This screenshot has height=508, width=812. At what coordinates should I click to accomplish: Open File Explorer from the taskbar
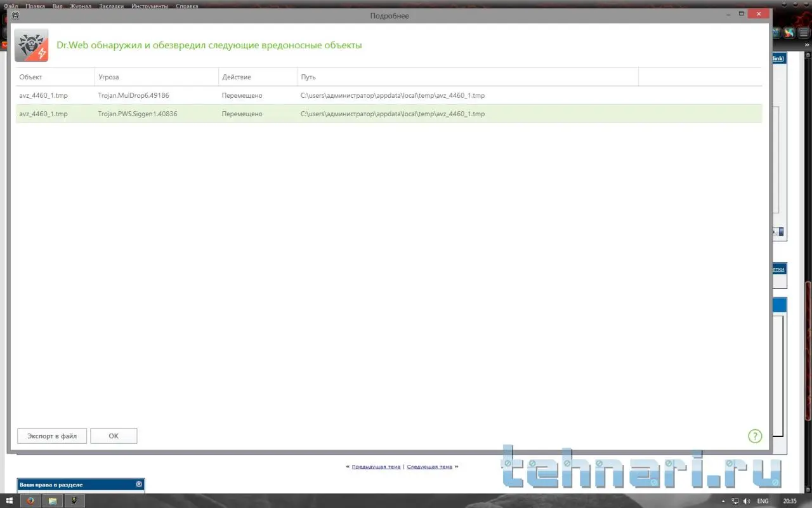pos(53,501)
